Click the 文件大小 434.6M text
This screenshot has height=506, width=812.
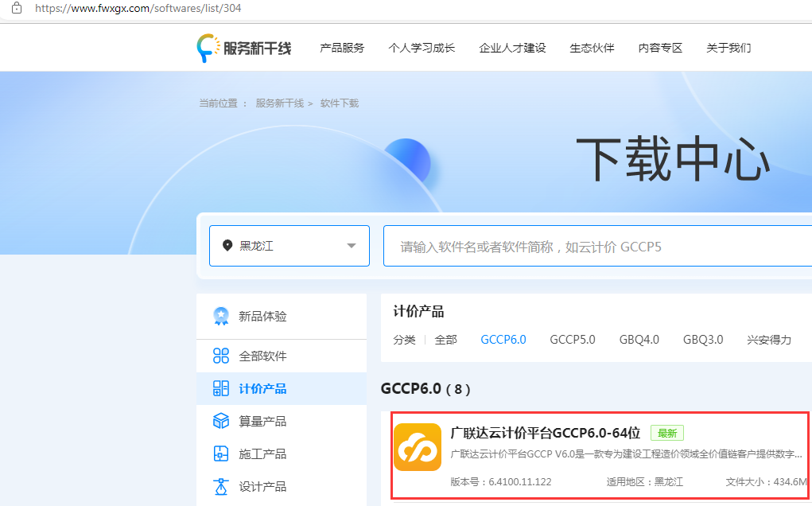[x=766, y=481]
